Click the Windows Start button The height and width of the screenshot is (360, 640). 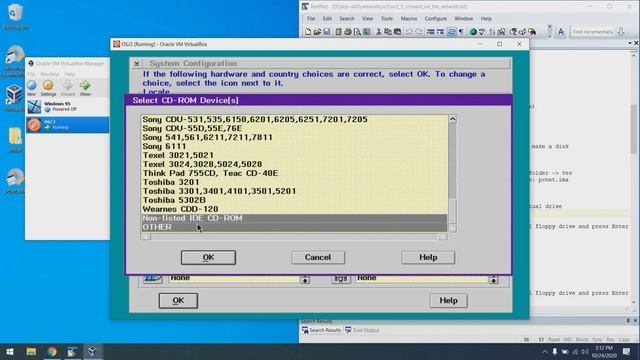coord(10,351)
